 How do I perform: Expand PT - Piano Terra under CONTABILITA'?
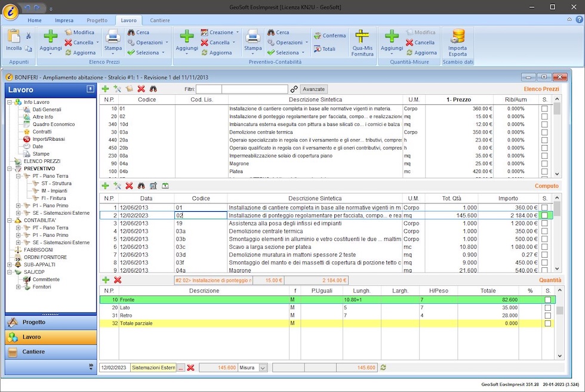tap(19, 227)
